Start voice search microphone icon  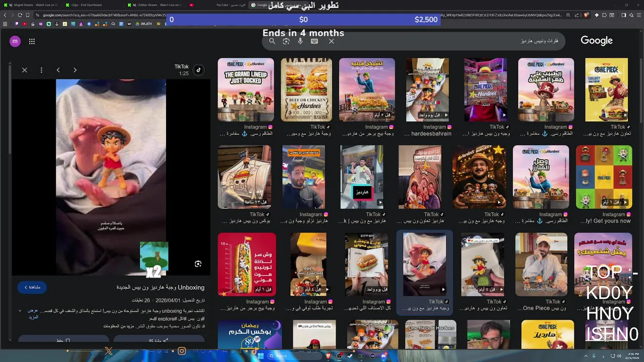tap(300, 41)
